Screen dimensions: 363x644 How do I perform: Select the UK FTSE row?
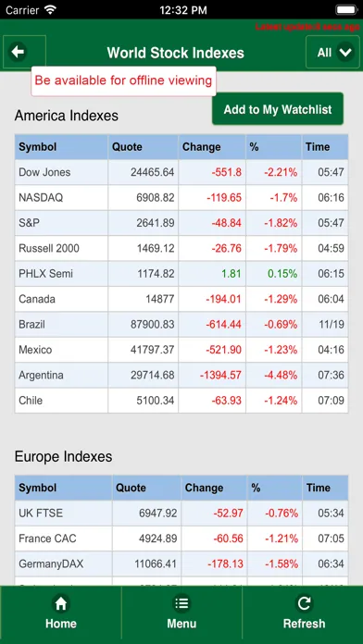tap(181, 513)
